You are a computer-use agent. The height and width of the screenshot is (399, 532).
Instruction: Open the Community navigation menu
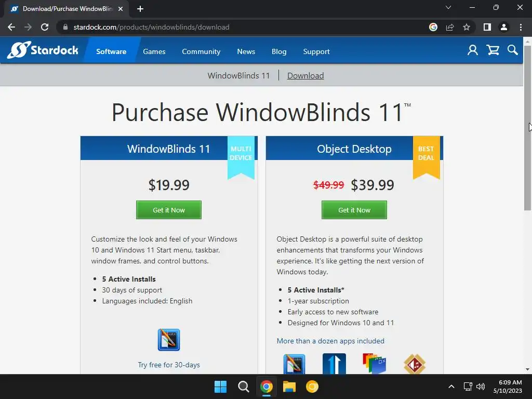201,51
